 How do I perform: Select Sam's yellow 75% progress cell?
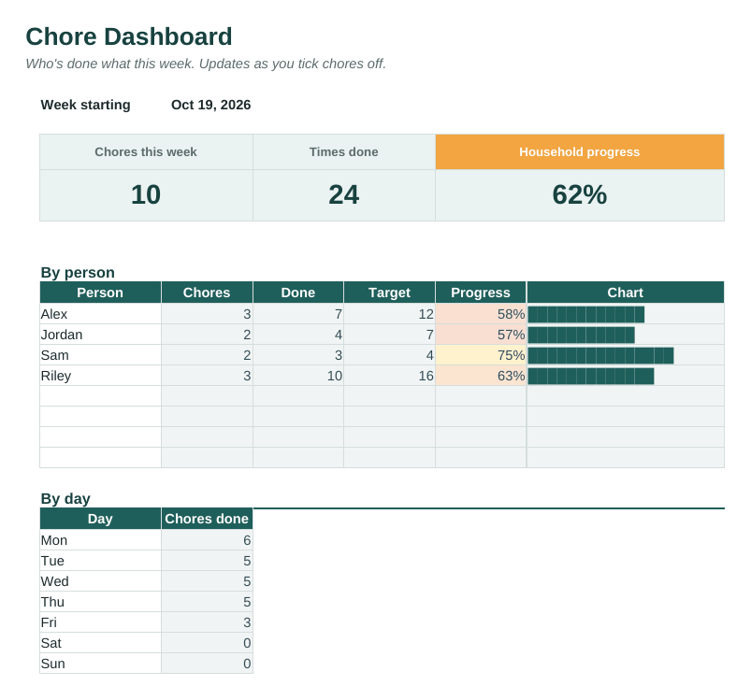click(x=481, y=355)
